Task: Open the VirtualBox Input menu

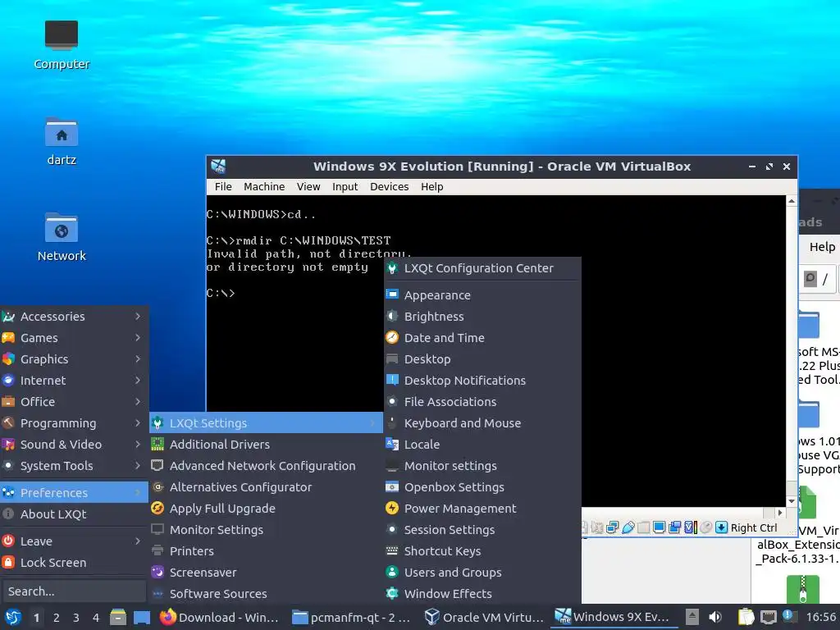Action: coord(345,186)
